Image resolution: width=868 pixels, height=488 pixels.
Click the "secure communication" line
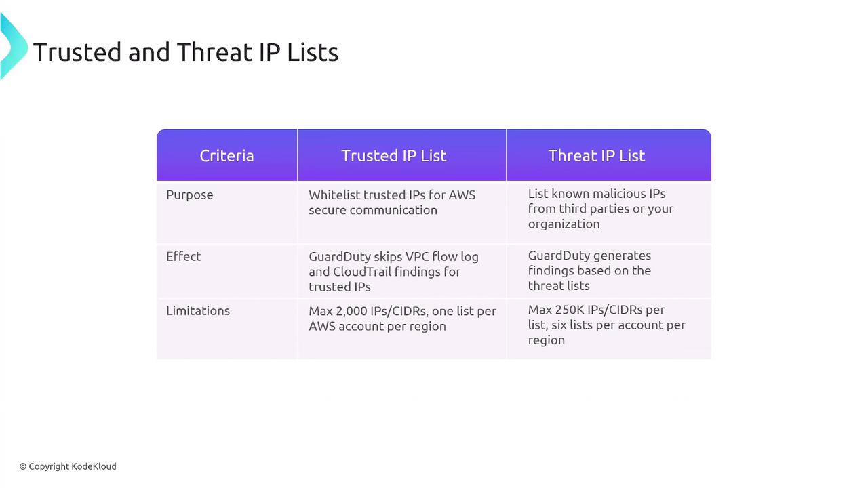(372, 210)
